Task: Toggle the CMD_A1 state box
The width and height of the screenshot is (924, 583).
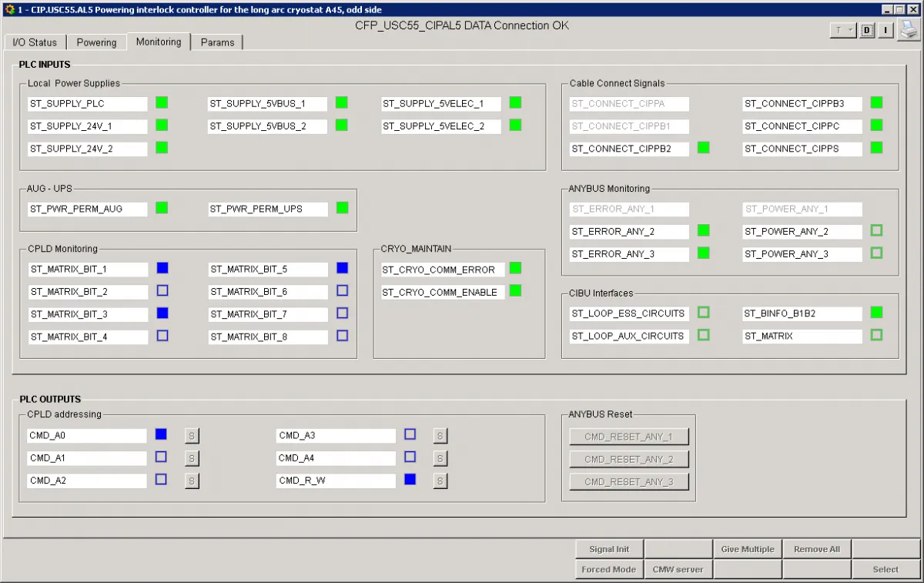Action: (161, 457)
